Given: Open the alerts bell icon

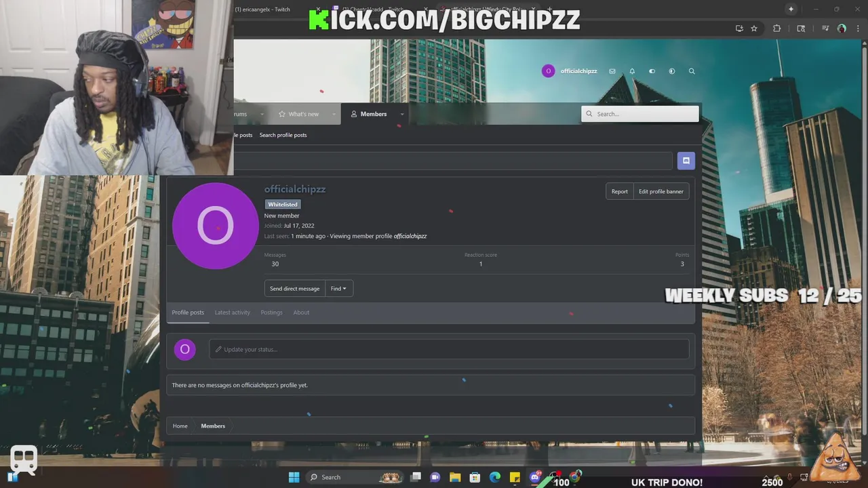Looking at the screenshot, I should coord(632,71).
